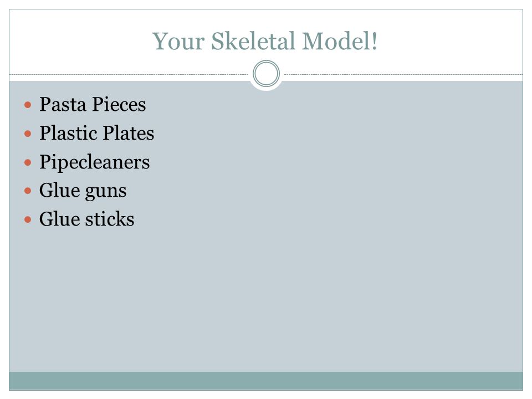Image resolution: width=532 pixels, height=399 pixels.
Task: Click the orange bullet beside Plastic Plates
Action: pyautogui.click(x=28, y=134)
